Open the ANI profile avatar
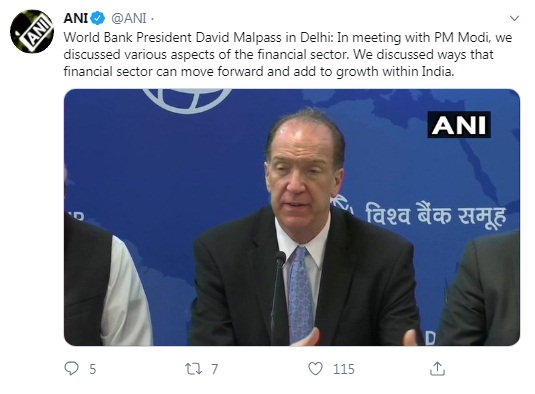The width and height of the screenshot is (535, 394). (x=32, y=31)
